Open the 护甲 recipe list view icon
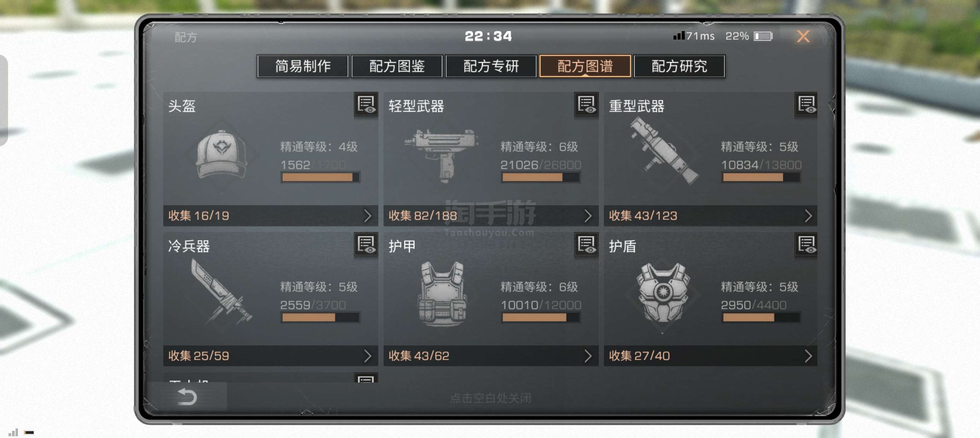The width and height of the screenshot is (980, 438). (586, 244)
